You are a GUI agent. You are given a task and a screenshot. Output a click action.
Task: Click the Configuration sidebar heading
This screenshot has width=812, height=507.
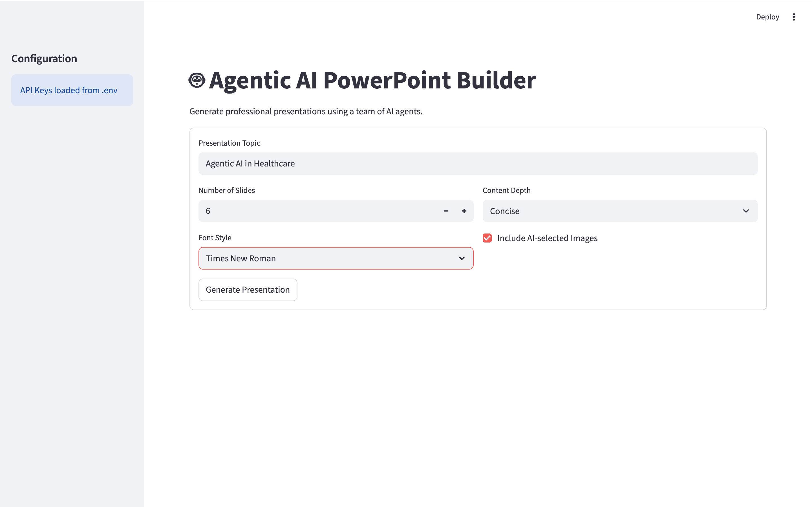pyautogui.click(x=44, y=59)
